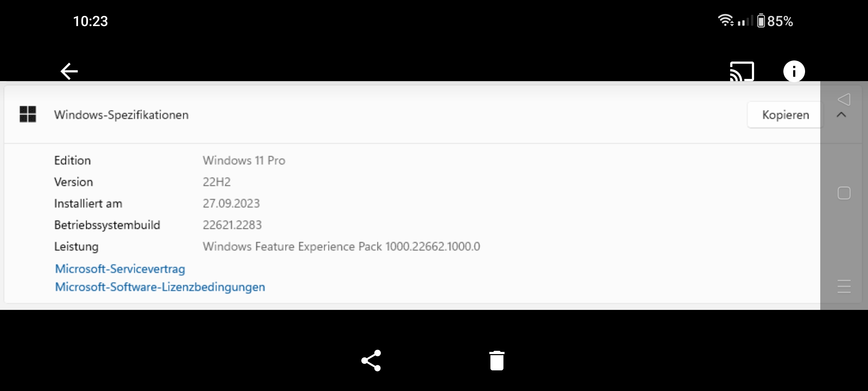868x391 pixels.
Task: Open the Microsoft-Software-Lizenzbedingungen link
Action: 160,287
